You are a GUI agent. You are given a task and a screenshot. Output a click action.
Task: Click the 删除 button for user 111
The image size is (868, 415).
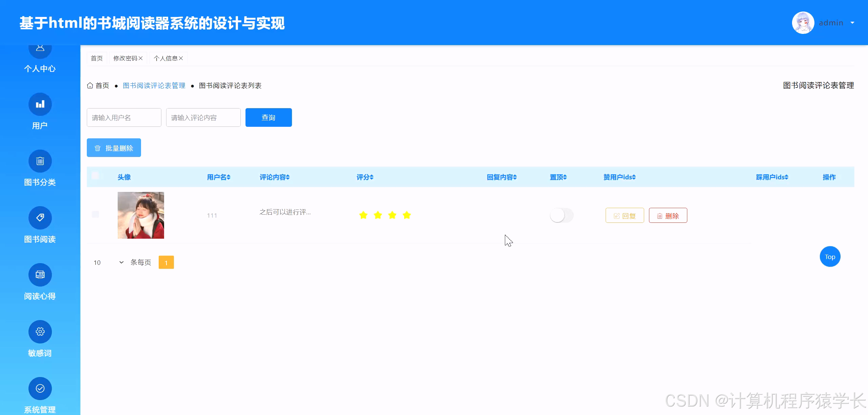click(668, 215)
